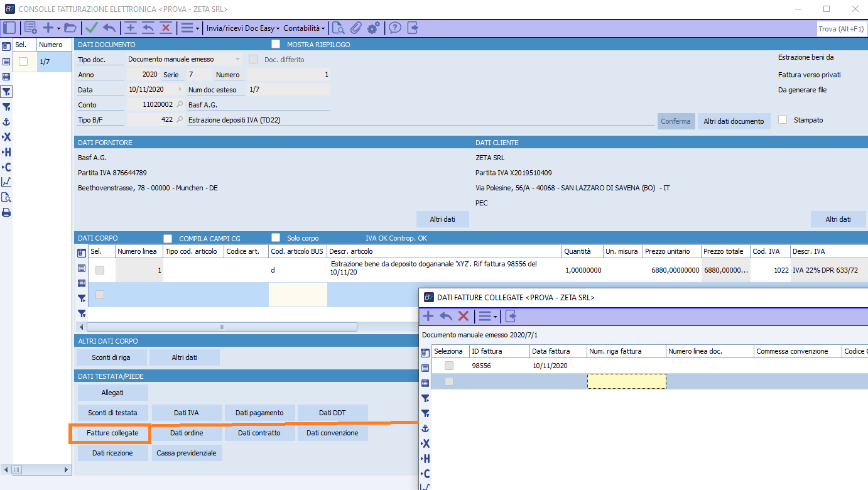Click the yellow Num. riga fattura cell
This screenshot has height=490, width=868.
[x=626, y=381]
